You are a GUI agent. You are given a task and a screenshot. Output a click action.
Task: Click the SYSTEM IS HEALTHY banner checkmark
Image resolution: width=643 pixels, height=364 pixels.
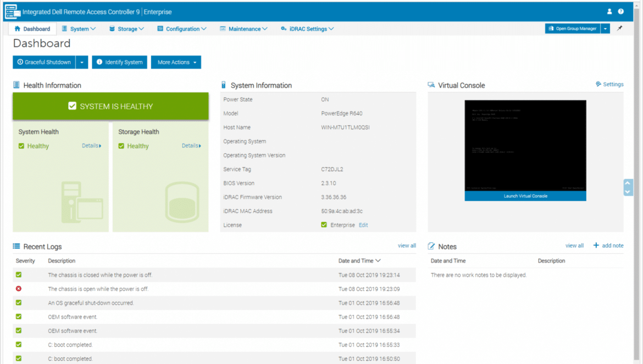72,106
